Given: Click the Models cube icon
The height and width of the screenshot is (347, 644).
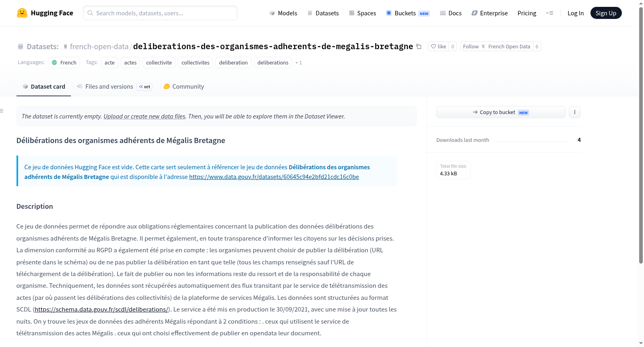Looking at the screenshot, I should [x=272, y=13].
